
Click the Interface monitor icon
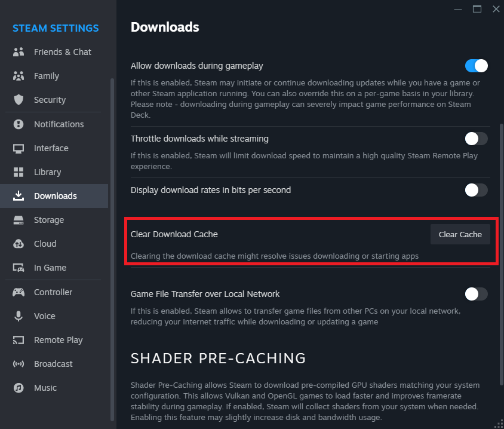coord(19,148)
